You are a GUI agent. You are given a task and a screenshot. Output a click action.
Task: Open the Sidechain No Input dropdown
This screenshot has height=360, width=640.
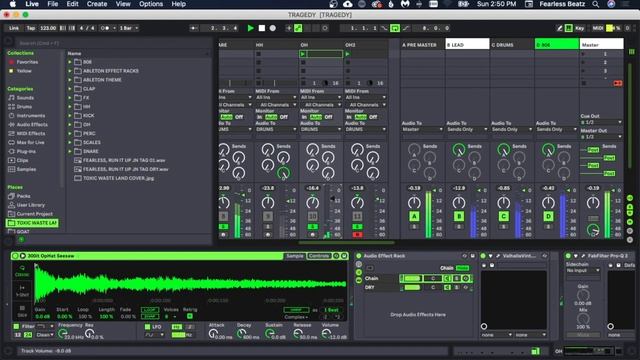tap(582, 271)
